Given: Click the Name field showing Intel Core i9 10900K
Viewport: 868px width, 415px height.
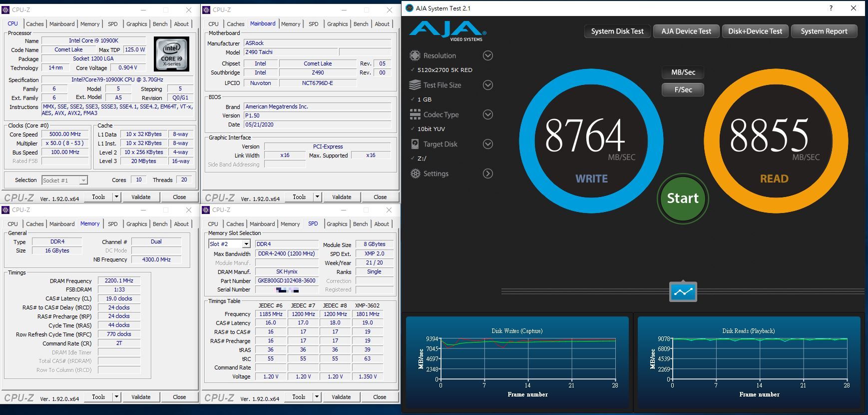Looking at the screenshot, I should (x=93, y=40).
